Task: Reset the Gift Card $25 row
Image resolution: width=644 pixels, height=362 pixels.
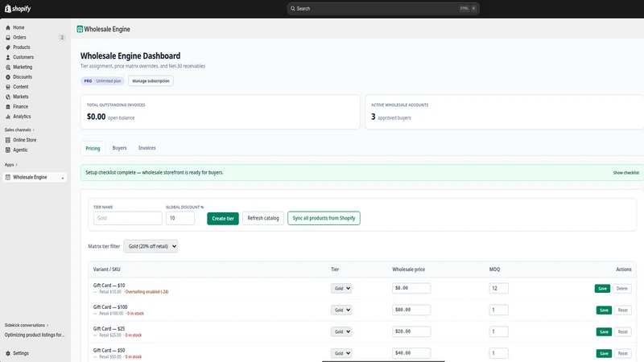Action: [622, 331]
